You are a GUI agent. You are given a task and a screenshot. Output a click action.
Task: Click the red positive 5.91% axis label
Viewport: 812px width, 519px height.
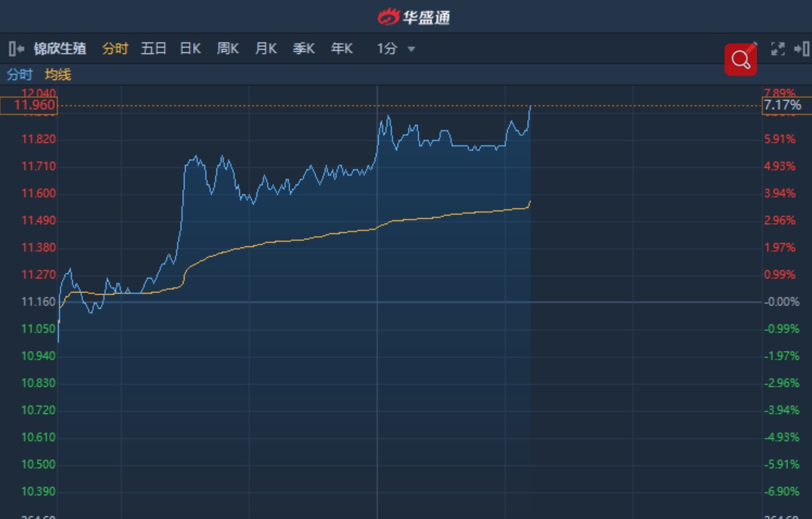point(780,140)
